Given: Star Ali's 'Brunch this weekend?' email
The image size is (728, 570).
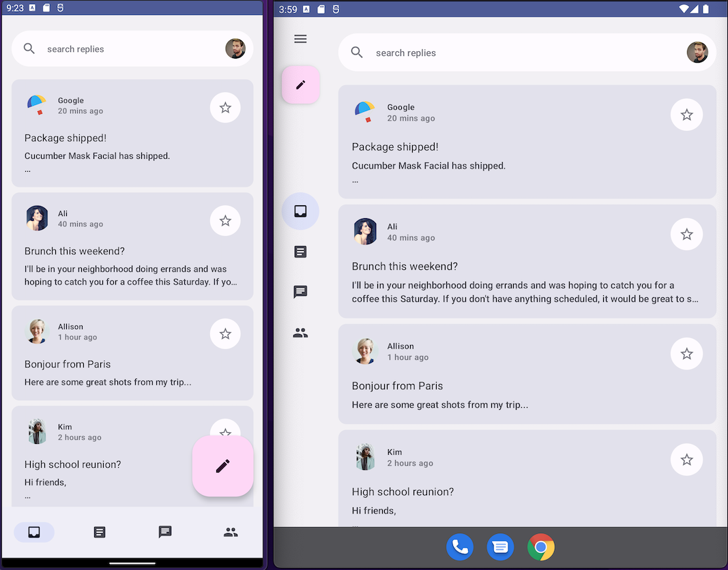Looking at the screenshot, I should [686, 234].
